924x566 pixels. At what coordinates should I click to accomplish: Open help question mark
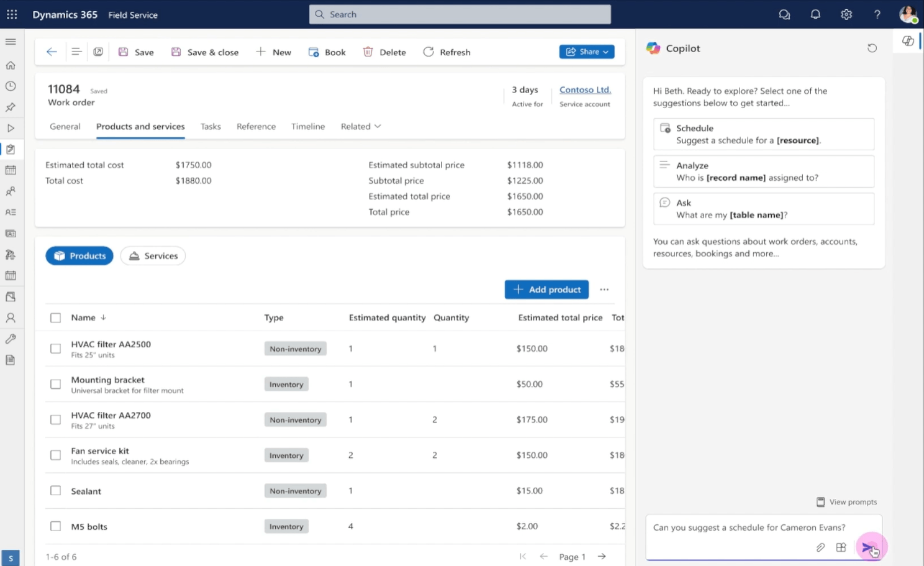click(x=877, y=14)
